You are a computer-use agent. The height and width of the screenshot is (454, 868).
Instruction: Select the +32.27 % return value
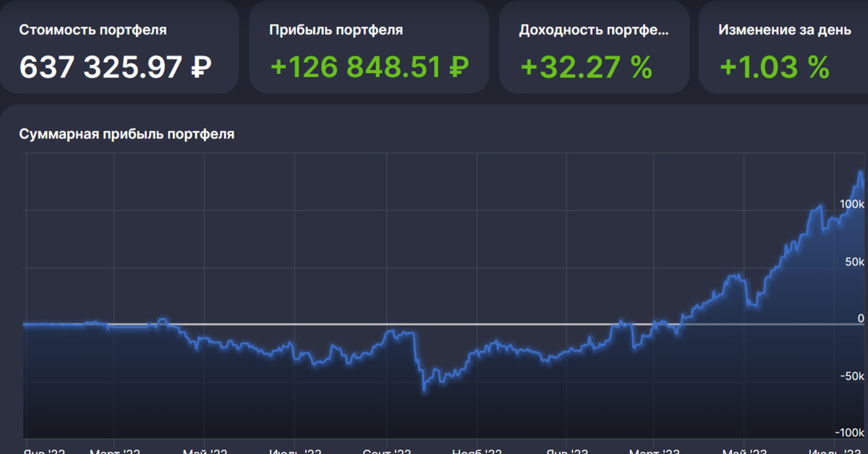click(587, 67)
